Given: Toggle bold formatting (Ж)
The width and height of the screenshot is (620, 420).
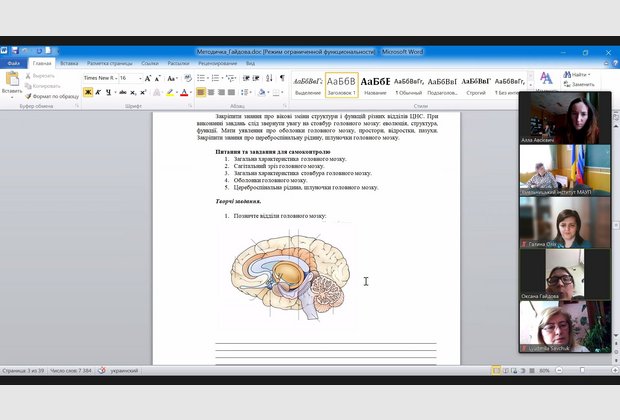Looking at the screenshot, I should click(x=88, y=92).
